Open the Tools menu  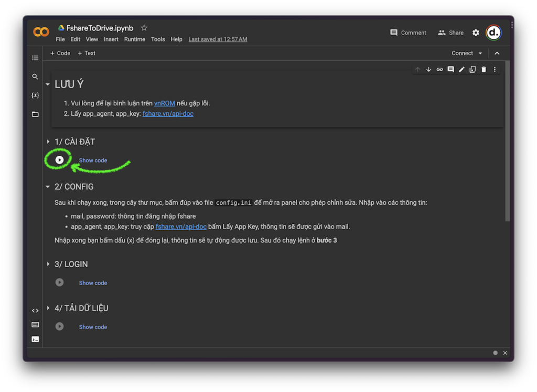point(158,39)
